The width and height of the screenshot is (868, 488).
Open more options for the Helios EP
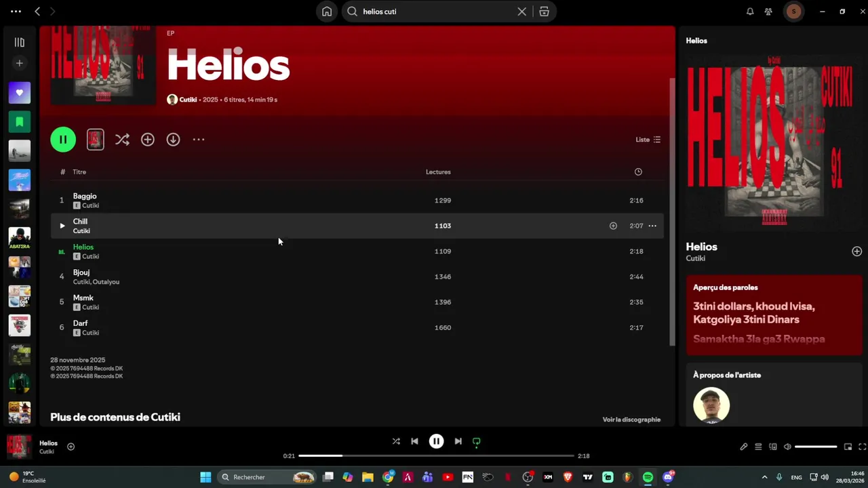tap(199, 140)
